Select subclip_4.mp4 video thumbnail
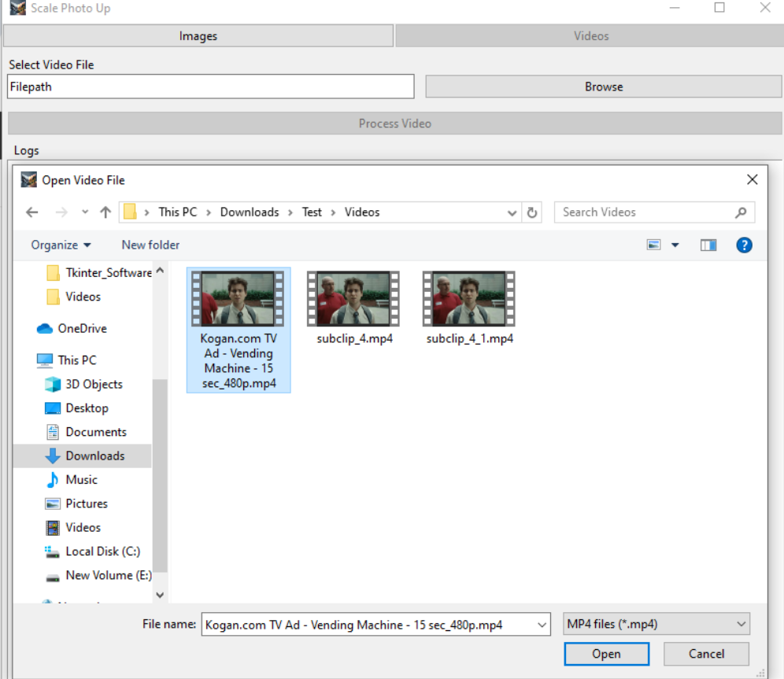784x679 pixels. point(353,300)
